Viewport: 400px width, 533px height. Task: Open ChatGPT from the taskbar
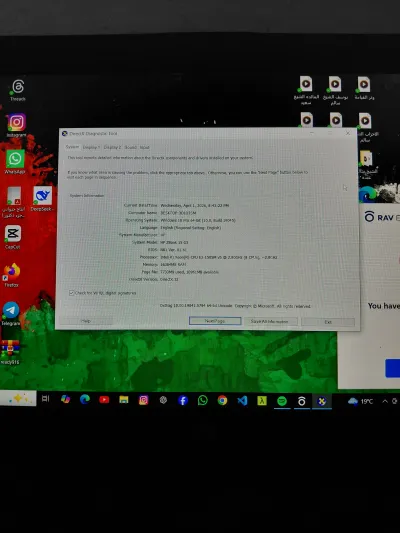163,400
